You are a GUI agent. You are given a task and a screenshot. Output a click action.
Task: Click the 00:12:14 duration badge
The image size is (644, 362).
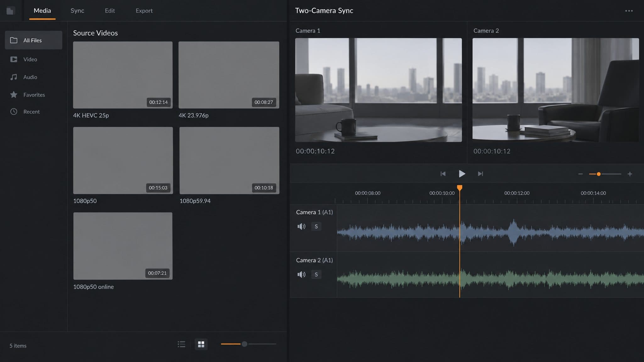pyautogui.click(x=158, y=102)
